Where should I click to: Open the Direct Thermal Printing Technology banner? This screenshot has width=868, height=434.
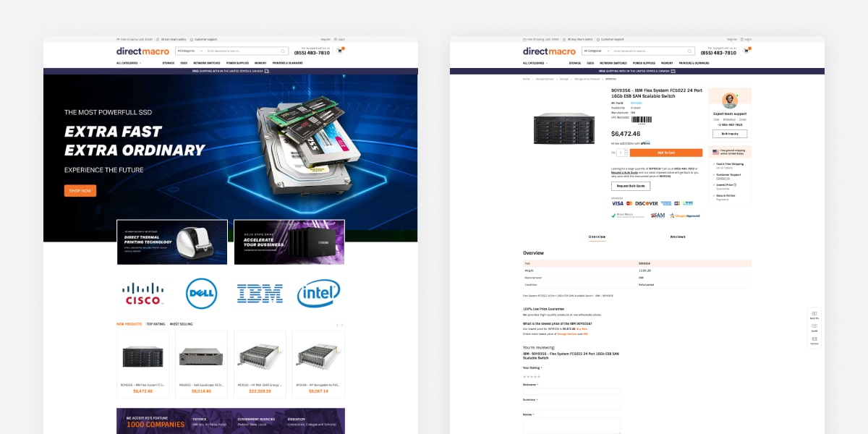coord(172,242)
